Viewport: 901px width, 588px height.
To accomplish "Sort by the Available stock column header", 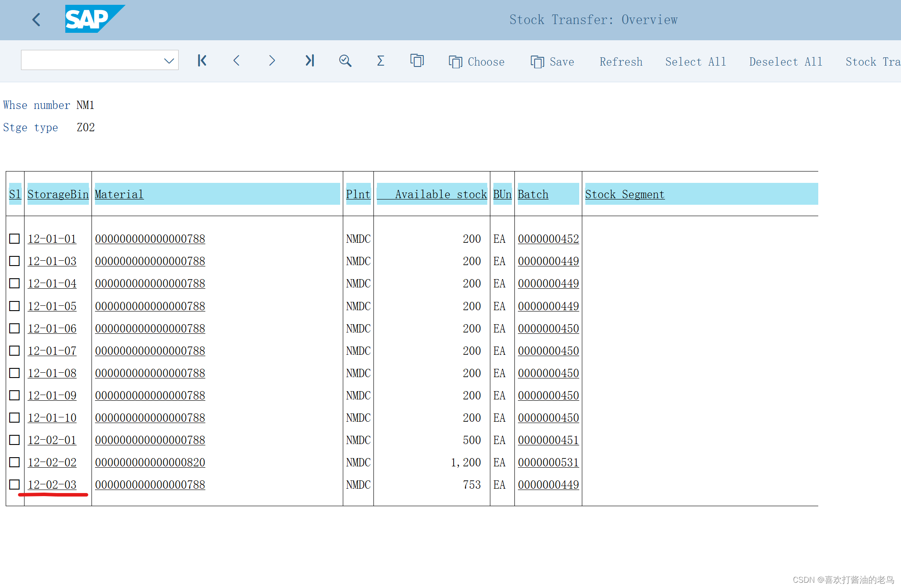I will point(440,194).
